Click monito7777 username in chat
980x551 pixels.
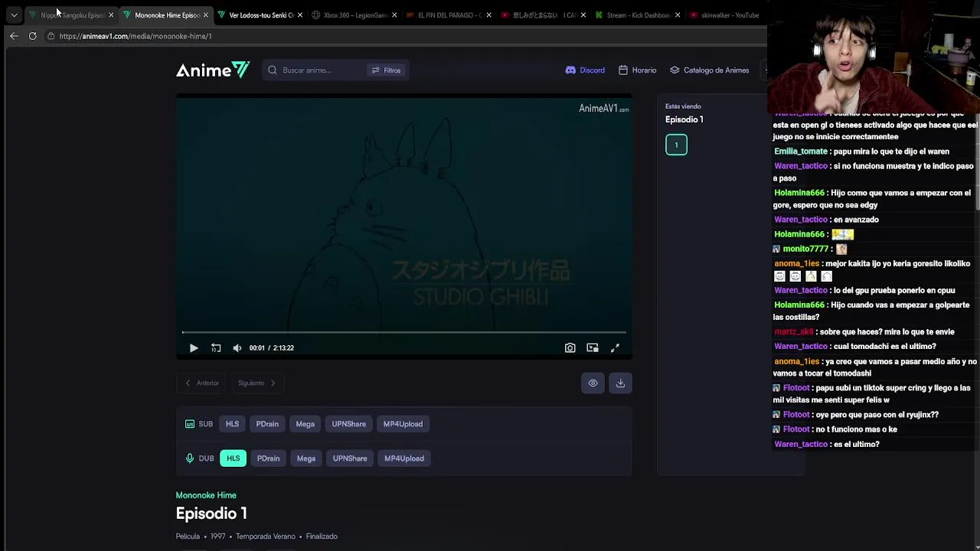tap(805, 249)
